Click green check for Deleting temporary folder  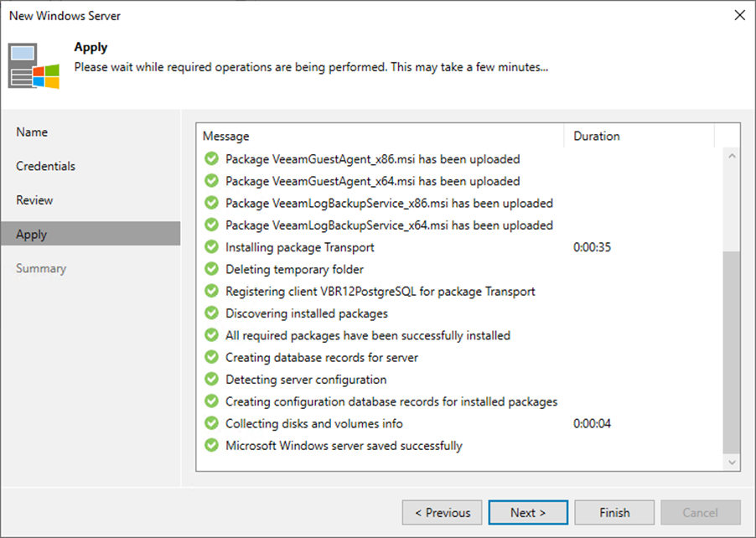(x=211, y=269)
